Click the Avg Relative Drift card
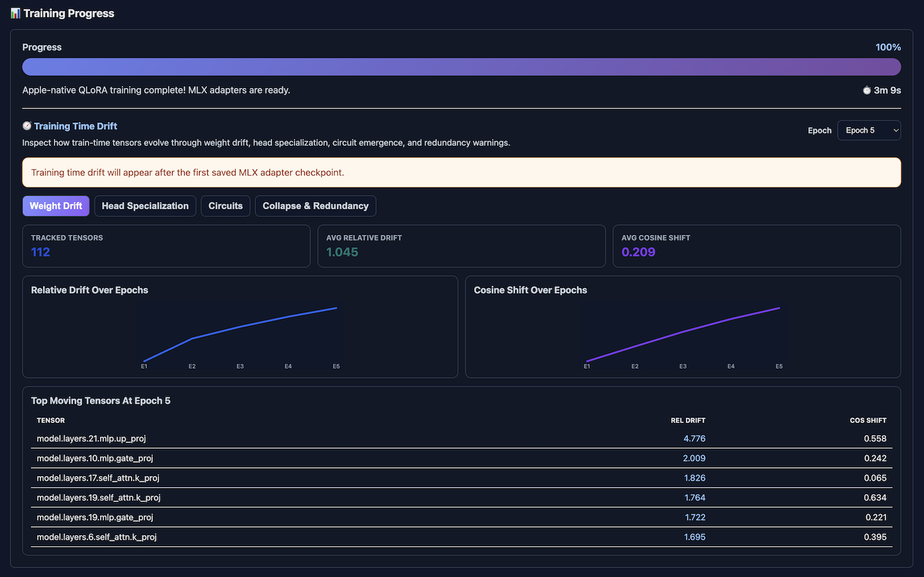The height and width of the screenshot is (577, 924). pos(461,246)
